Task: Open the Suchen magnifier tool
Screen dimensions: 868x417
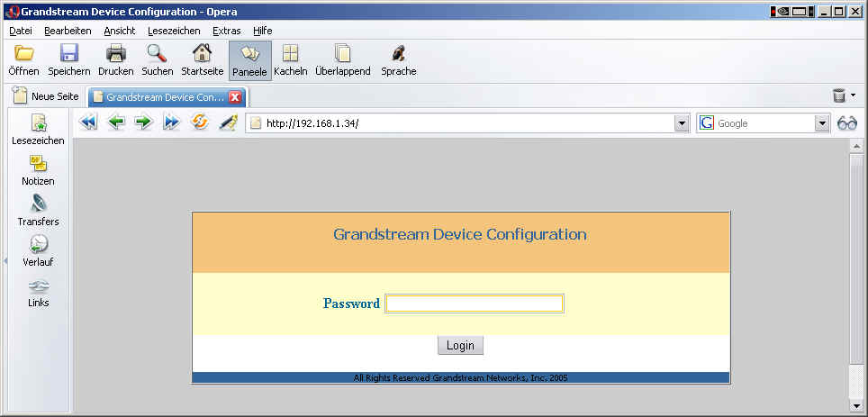Action: click(158, 53)
